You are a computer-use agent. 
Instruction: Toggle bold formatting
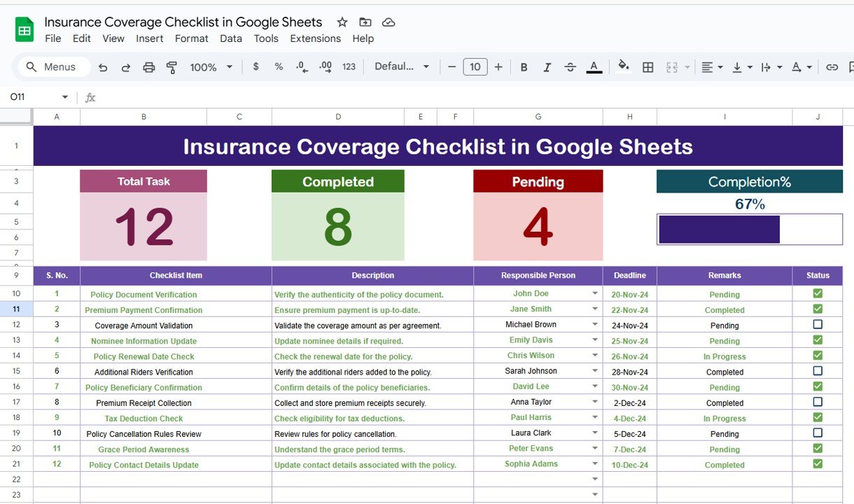click(x=524, y=67)
